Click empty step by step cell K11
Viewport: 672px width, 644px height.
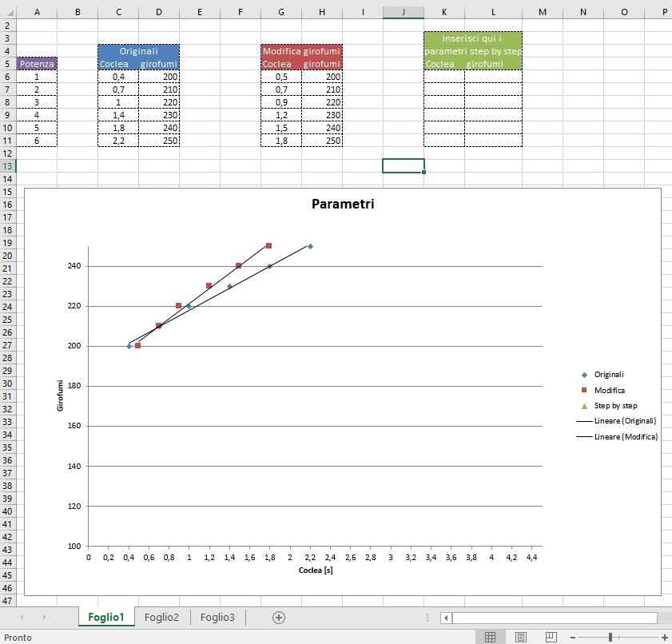(x=444, y=141)
